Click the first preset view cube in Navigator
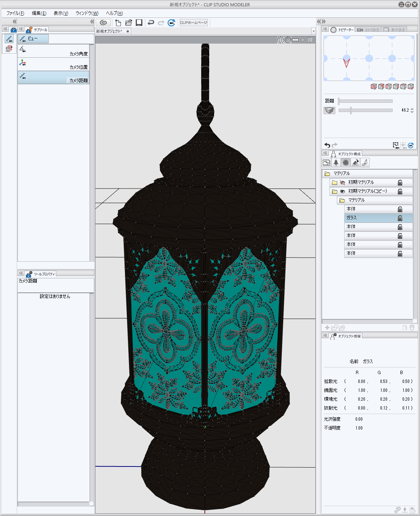 374,86
